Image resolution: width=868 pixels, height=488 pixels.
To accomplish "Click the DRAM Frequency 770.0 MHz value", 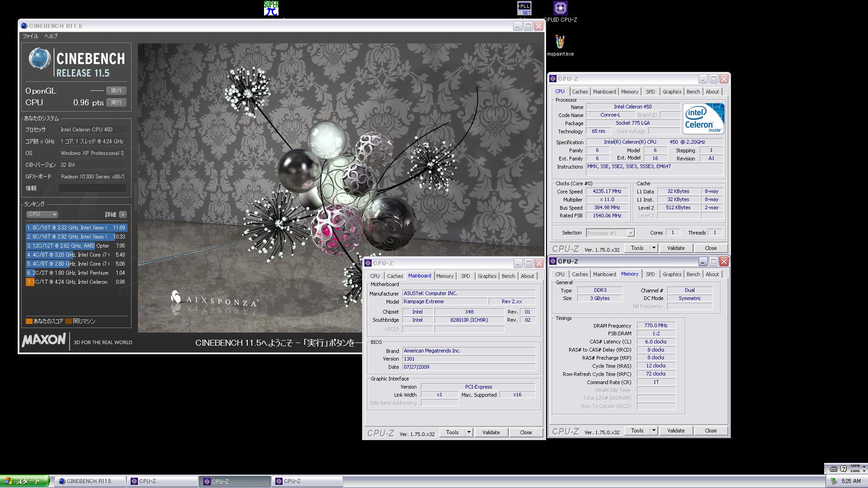I will click(656, 325).
